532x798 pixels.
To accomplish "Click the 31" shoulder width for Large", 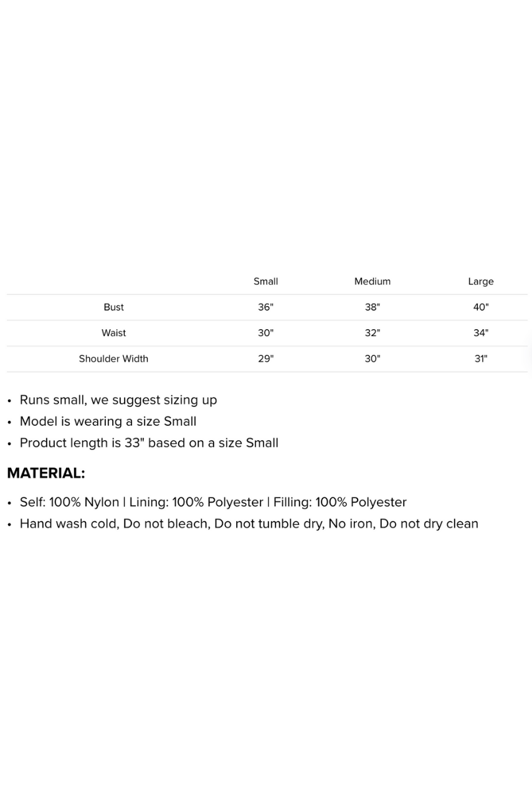I will (480, 358).
